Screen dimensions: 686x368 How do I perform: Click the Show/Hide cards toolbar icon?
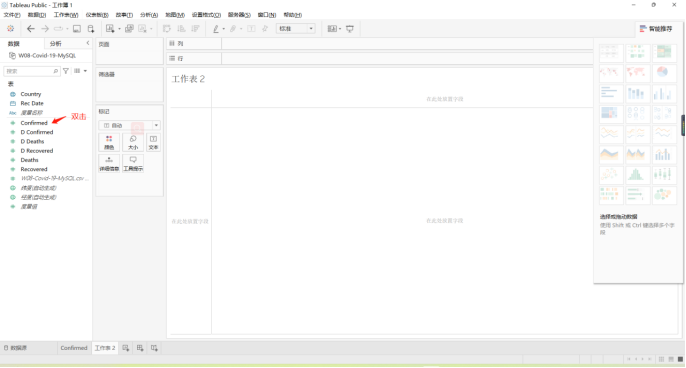click(332, 29)
